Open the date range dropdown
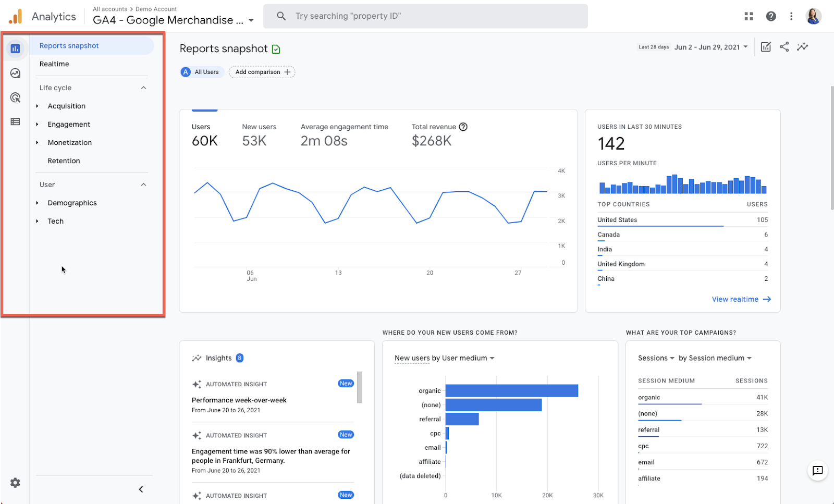Viewport: 834px width, 504px height. [711, 47]
